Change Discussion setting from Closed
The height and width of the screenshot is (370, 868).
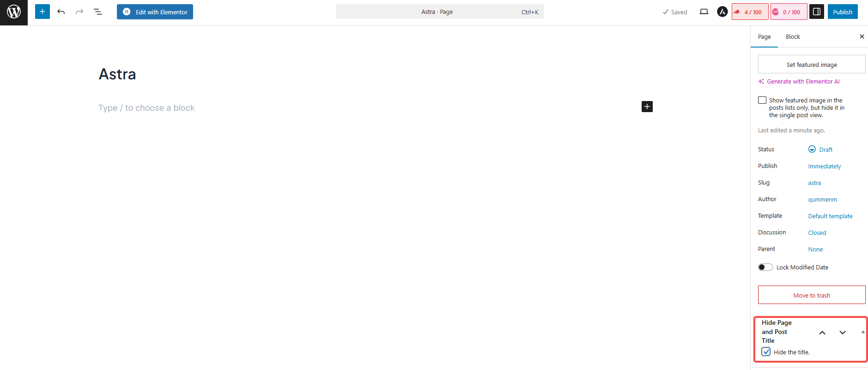[x=817, y=233]
